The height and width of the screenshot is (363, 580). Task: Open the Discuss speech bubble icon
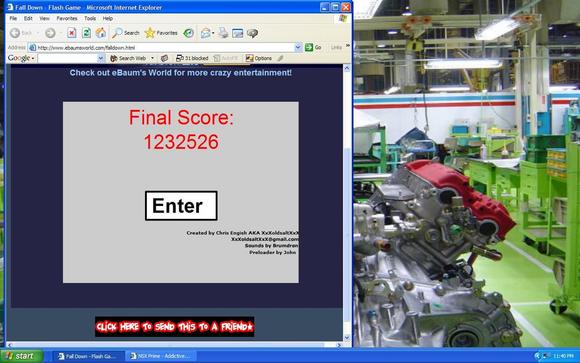252,33
